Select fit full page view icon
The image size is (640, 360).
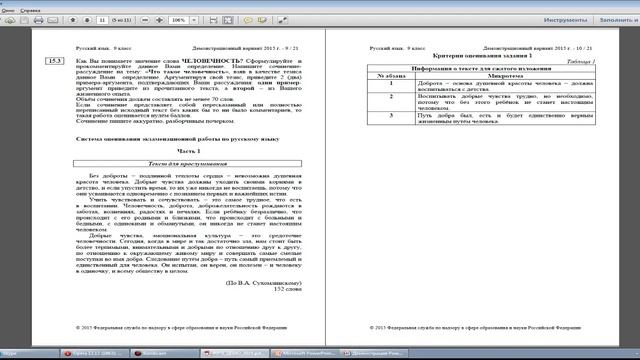point(228,20)
